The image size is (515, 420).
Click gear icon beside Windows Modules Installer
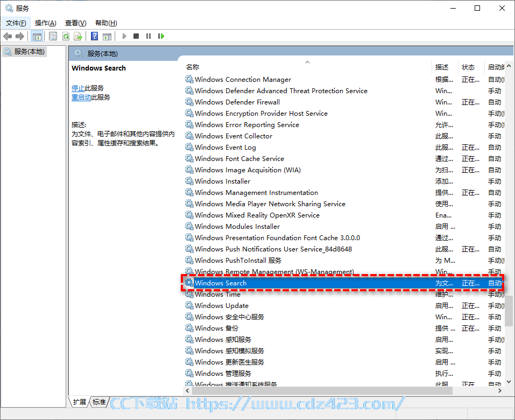(189, 226)
